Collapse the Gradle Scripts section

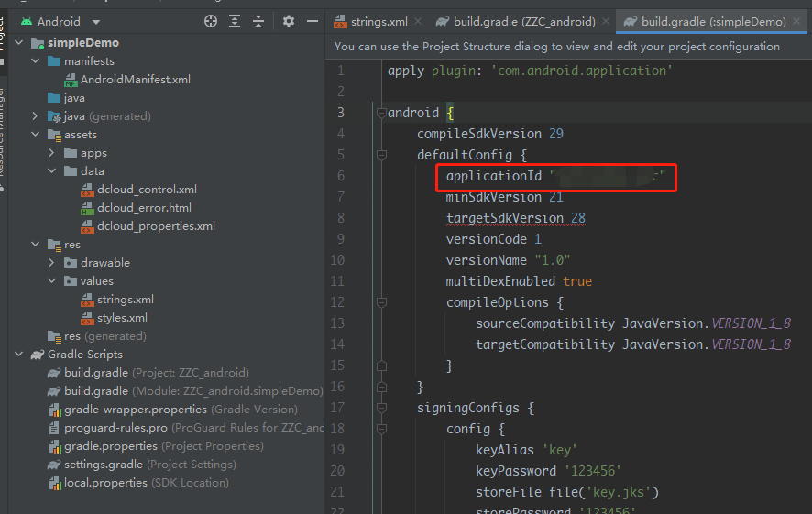(x=19, y=355)
